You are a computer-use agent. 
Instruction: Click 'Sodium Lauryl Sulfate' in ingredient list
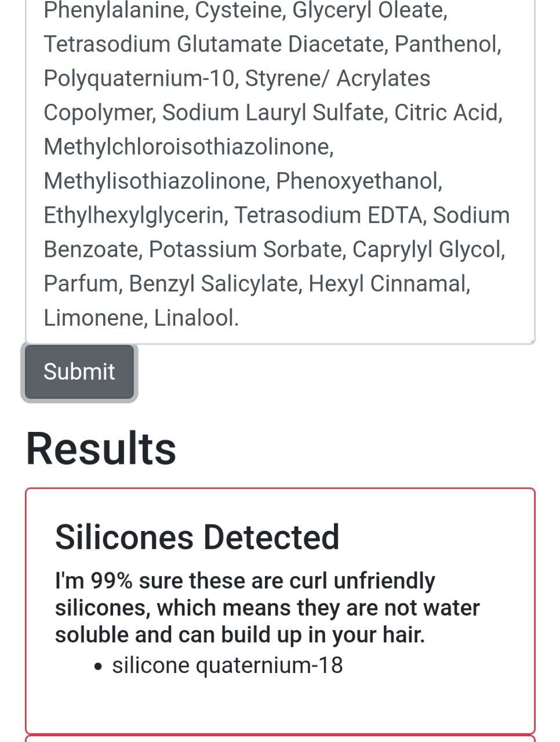[272, 112]
